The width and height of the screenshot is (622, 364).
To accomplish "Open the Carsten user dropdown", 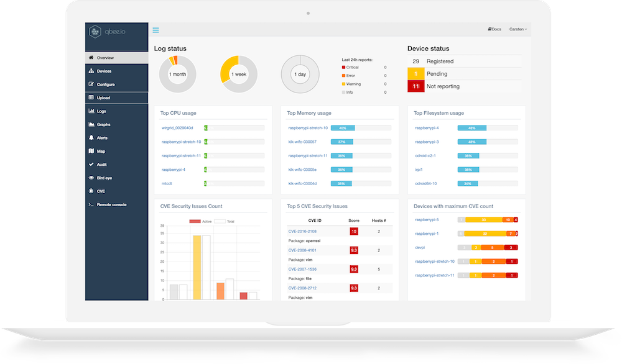I will pos(518,29).
